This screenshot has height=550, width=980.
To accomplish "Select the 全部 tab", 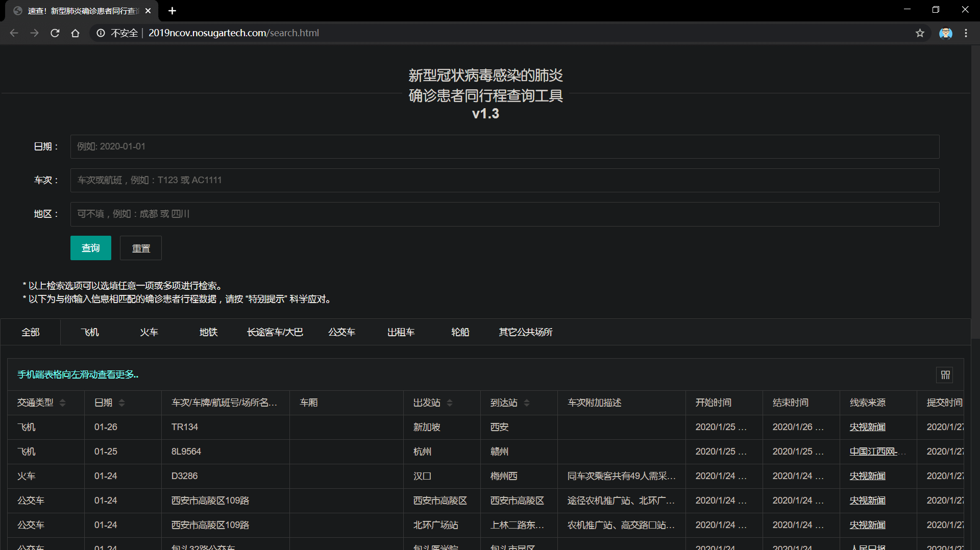I will [31, 332].
